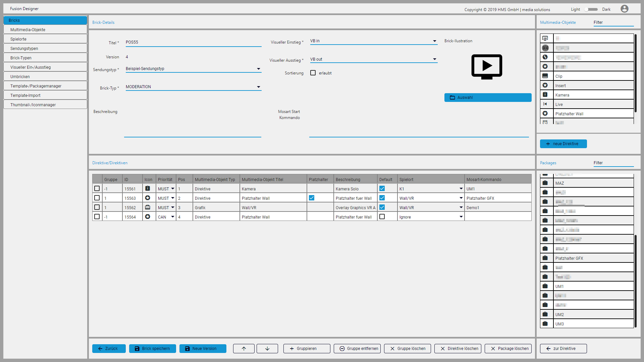The image size is (644, 362).
Task: Open Spielort dropdown showing K1
Action: coord(461,189)
